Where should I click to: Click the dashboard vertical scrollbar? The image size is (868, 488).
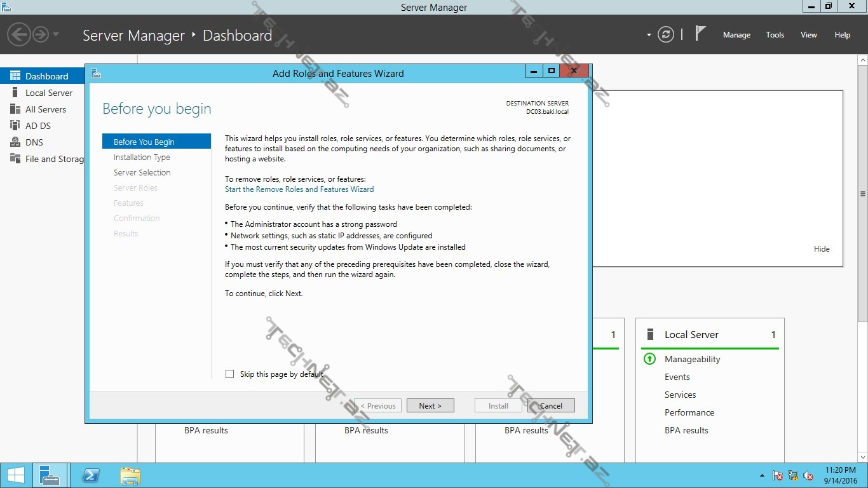[x=862, y=194]
